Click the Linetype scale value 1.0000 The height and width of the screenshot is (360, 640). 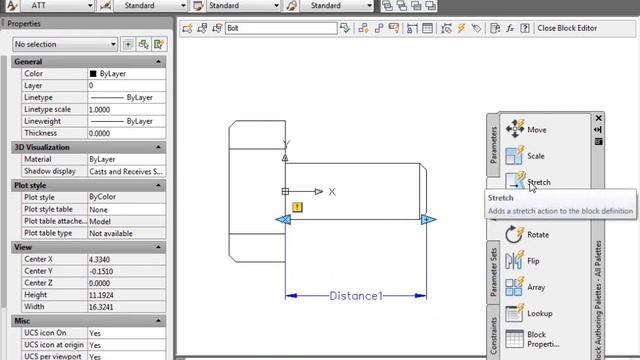pyautogui.click(x=127, y=109)
